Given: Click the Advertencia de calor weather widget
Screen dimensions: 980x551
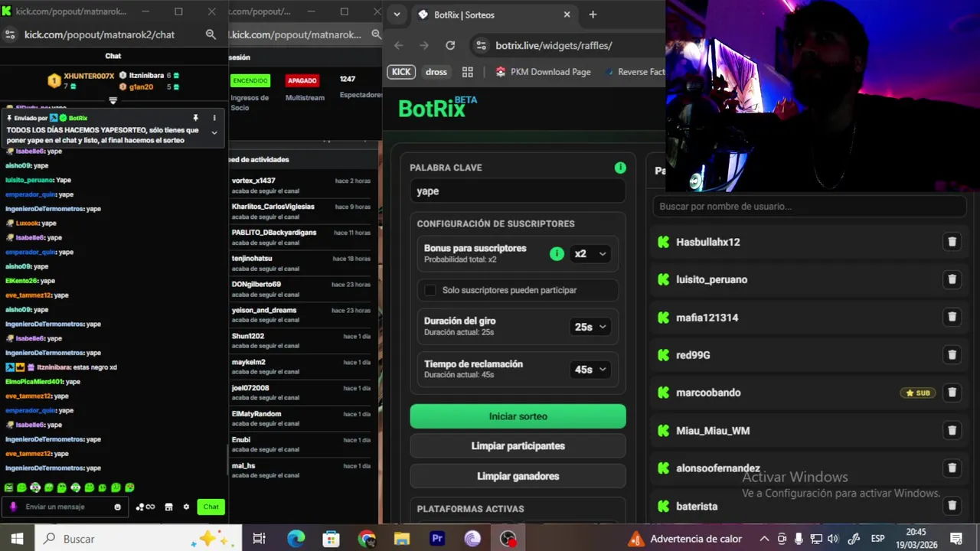Looking at the screenshot, I should pos(684,539).
